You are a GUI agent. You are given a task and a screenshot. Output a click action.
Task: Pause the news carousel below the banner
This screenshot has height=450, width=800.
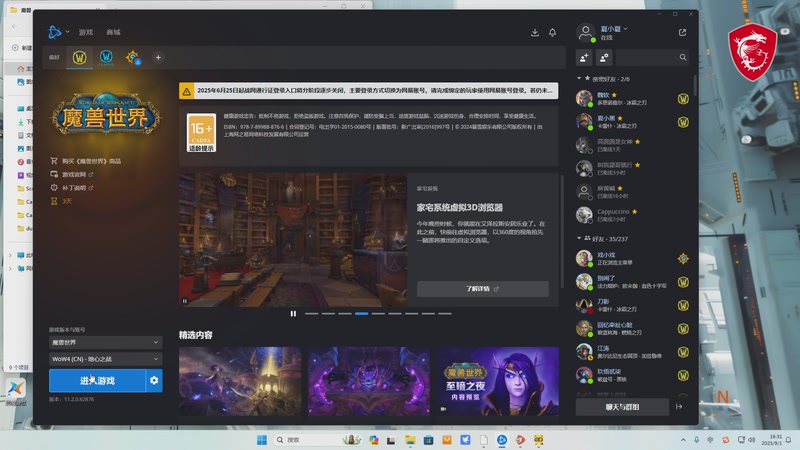point(293,313)
